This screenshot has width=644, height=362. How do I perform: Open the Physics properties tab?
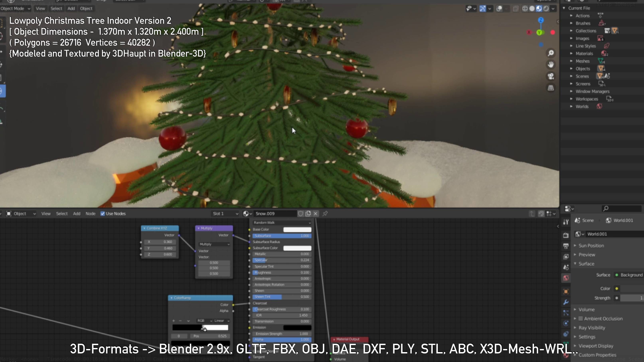tap(566, 324)
